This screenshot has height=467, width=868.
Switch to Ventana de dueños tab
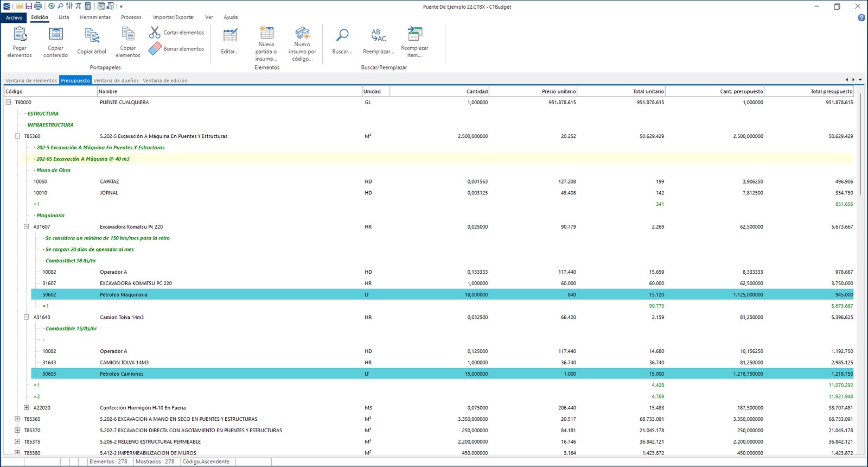tap(116, 80)
